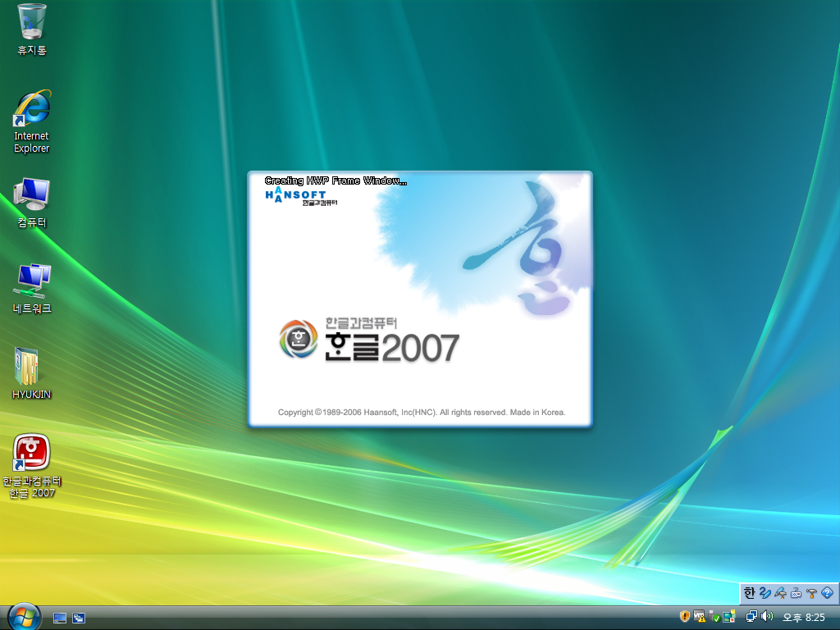The height and width of the screenshot is (630, 840).
Task: Select the HYUKJIN folder icon
Action: [32, 373]
